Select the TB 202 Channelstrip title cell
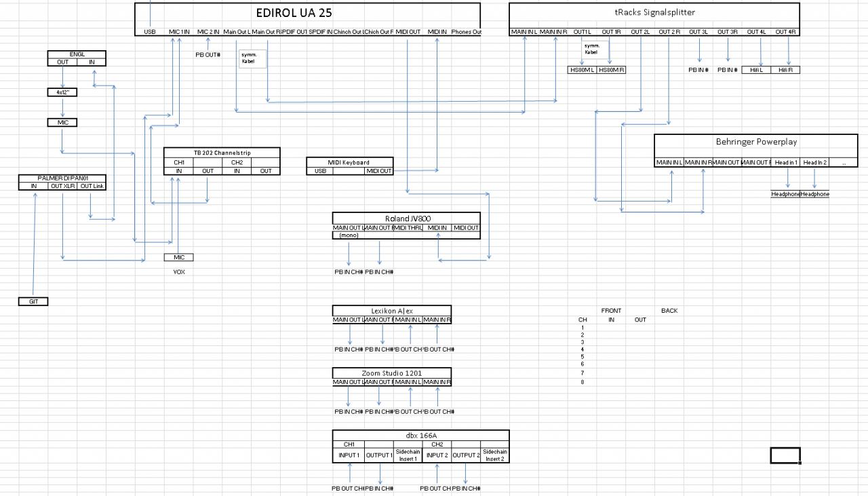Viewport: 868px width, 496px height. [222, 153]
